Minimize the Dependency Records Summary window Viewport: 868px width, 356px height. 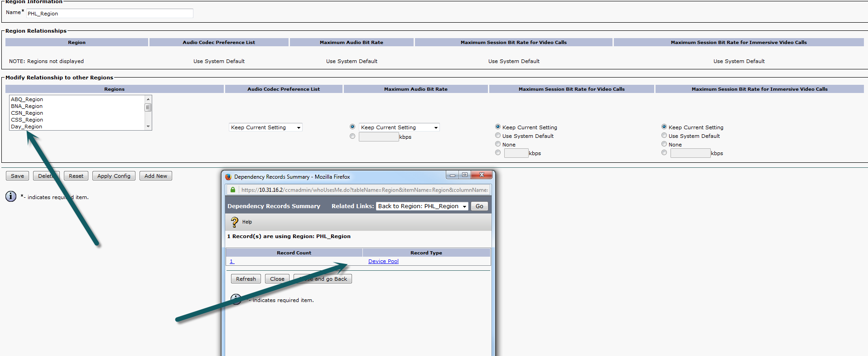click(452, 175)
